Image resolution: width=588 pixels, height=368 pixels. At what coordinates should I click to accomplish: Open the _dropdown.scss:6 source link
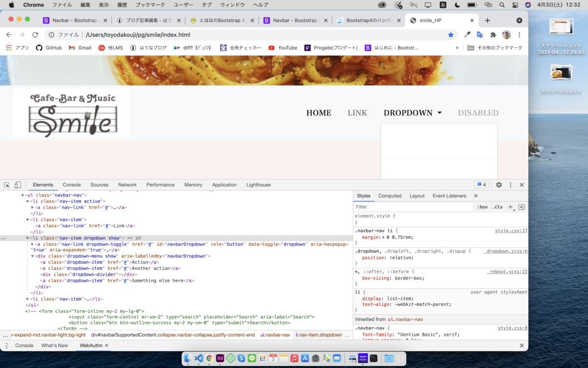pyautogui.click(x=506, y=251)
